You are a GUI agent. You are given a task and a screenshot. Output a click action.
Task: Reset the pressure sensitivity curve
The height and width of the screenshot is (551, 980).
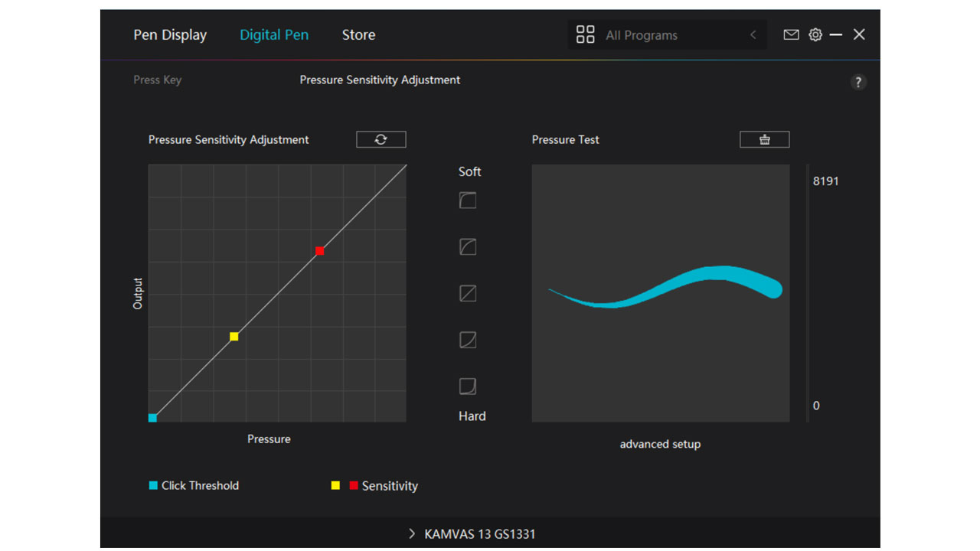point(381,139)
